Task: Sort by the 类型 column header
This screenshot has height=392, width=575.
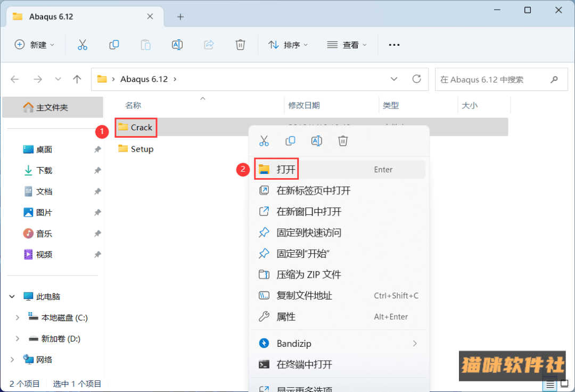Action: point(391,105)
